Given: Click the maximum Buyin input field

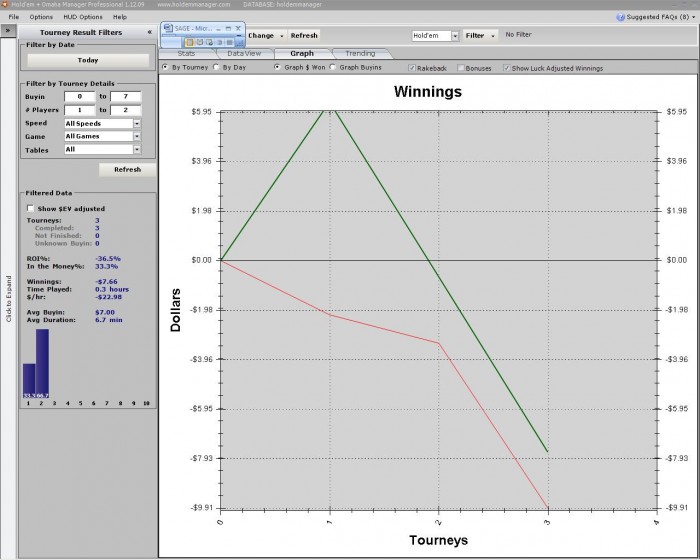Looking at the screenshot, I should [x=125, y=96].
